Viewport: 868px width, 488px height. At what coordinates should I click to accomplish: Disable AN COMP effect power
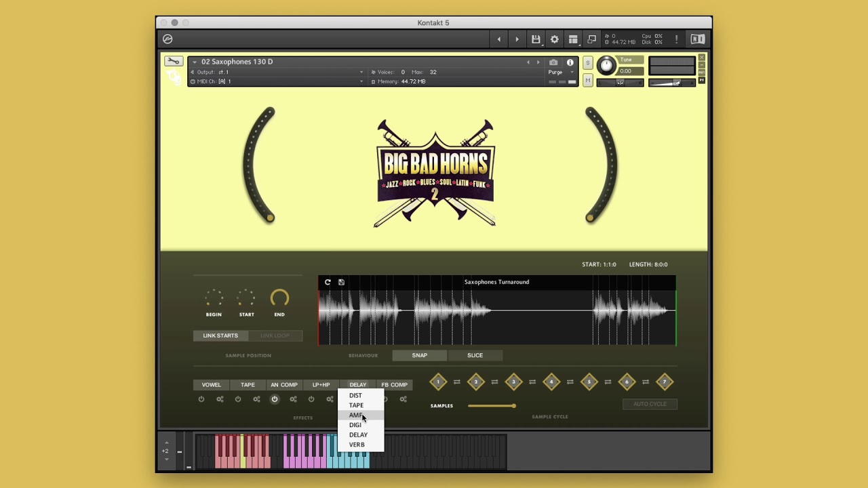tap(275, 399)
